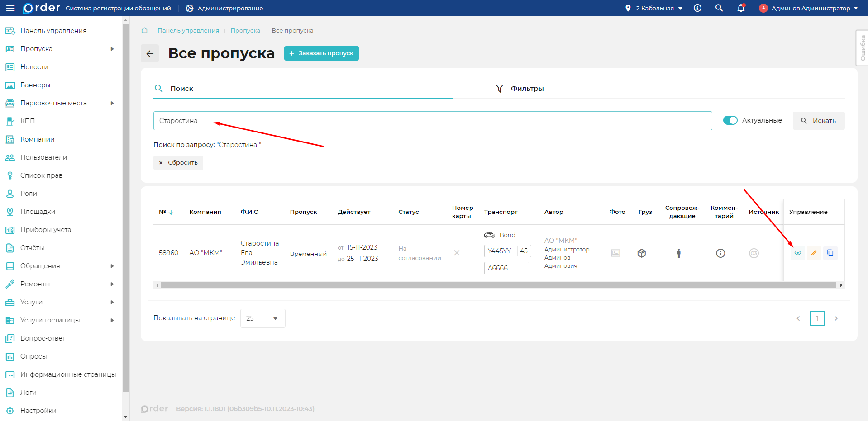Click the accompanying person icon
The height and width of the screenshot is (421, 868).
point(678,253)
